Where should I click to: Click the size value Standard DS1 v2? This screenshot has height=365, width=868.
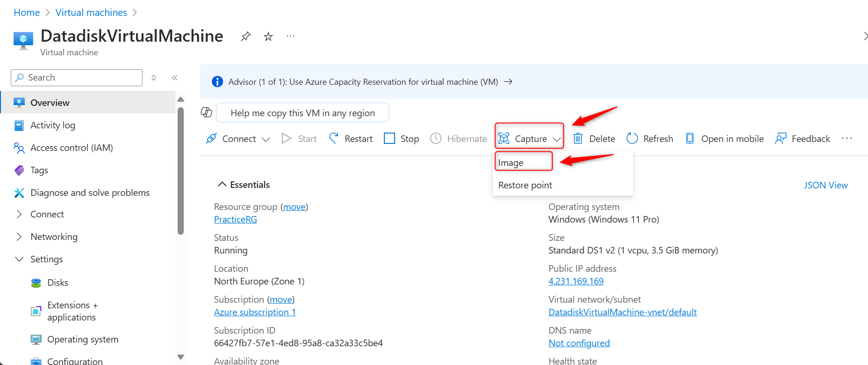coord(633,250)
